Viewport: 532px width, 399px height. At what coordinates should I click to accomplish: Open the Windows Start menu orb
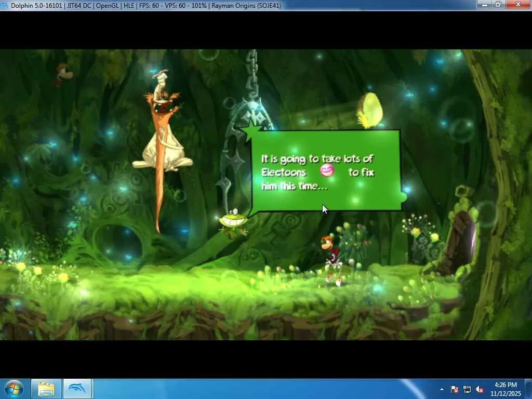click(14, 389)
